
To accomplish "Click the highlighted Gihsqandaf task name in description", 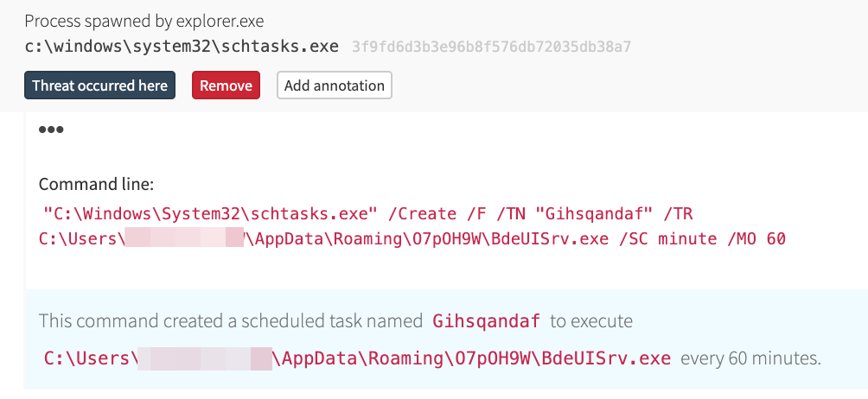I will (487, 321).
